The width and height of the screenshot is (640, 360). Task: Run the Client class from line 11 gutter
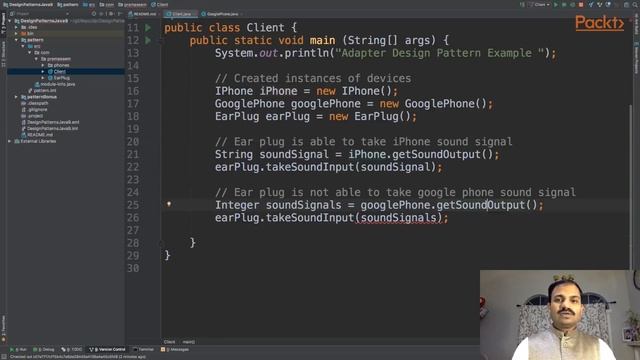click(148, 28)
